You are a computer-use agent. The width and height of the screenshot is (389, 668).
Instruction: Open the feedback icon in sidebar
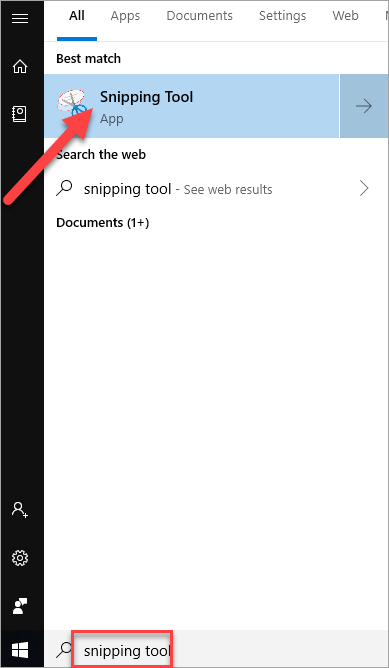point(20,605)
